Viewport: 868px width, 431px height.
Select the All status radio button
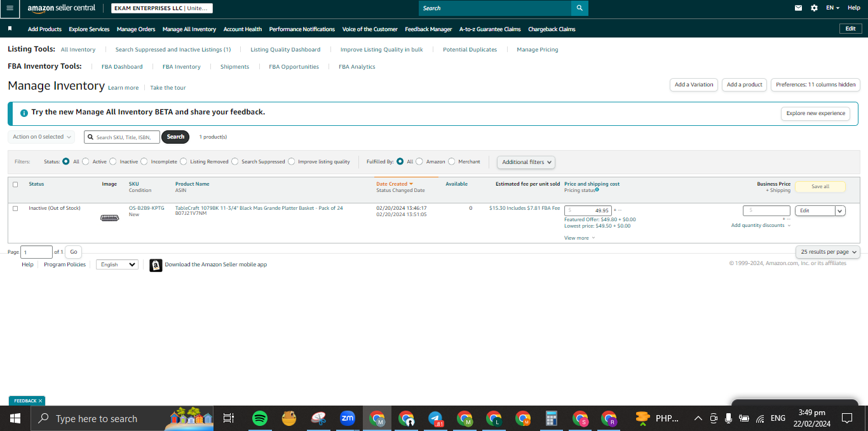click(66, 161)
